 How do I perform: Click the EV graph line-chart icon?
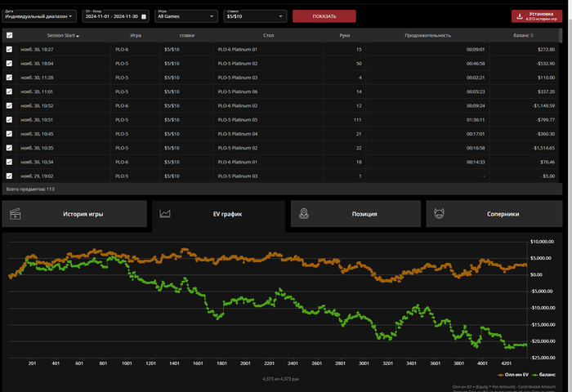coord(165,214)
